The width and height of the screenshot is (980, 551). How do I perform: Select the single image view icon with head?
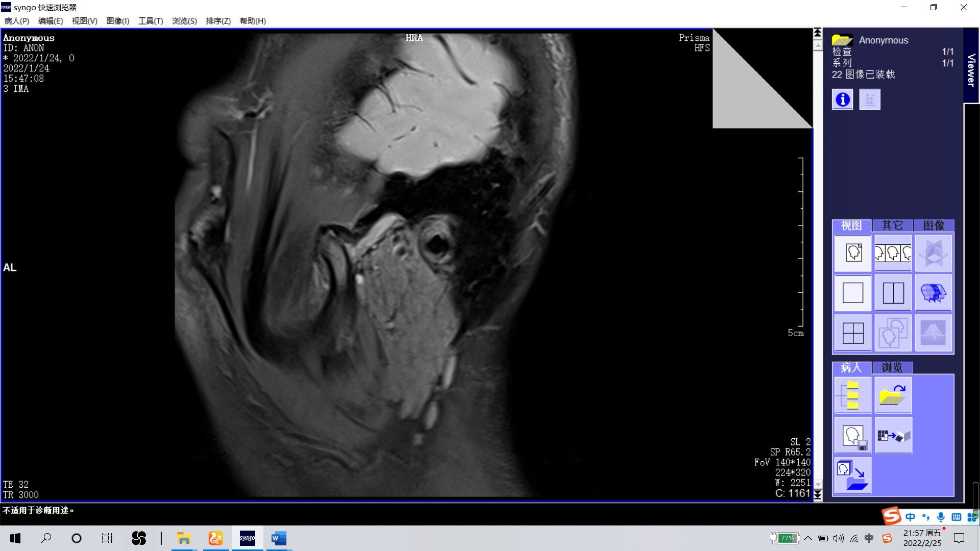pos(853,253)
